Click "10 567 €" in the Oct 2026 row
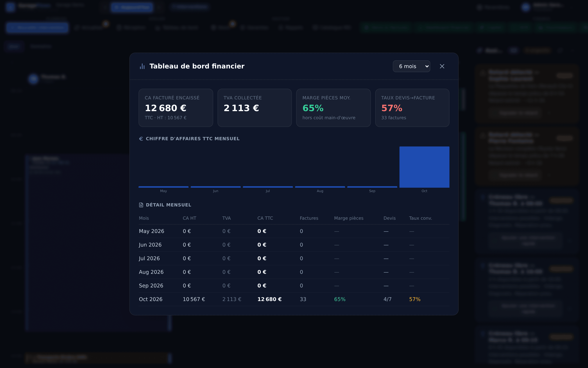588x368 pixels. pos(194,299)
